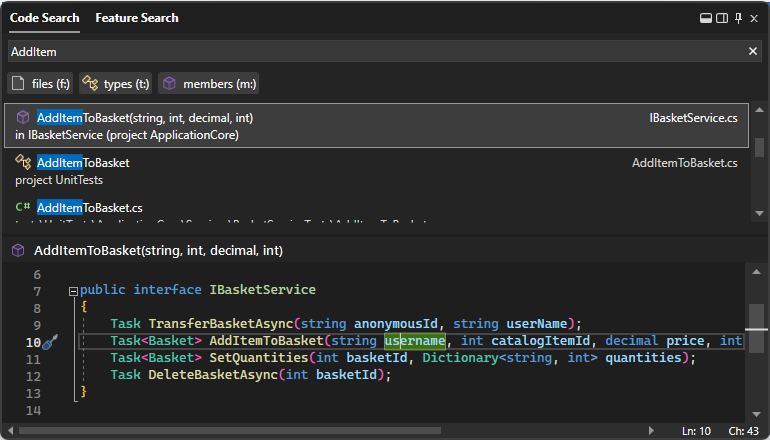Viewport: 770px width, 440px height.
Task: Click the screwdriver quick actions icon
Action: 50,342
